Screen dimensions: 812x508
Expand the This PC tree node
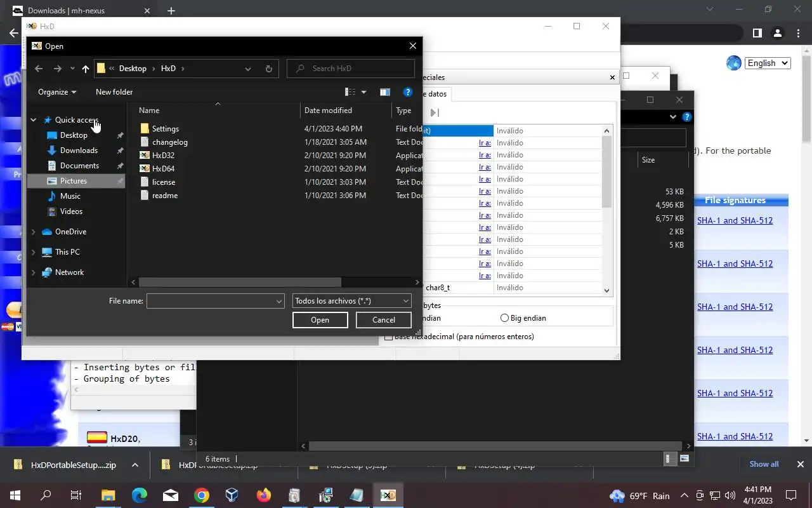[34, 252]
